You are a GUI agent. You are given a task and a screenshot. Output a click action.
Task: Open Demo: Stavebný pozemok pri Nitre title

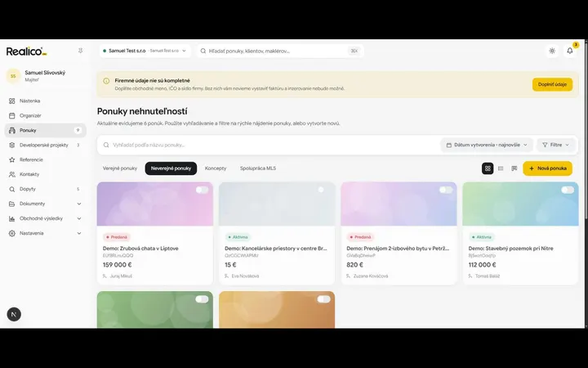click(x=510, y=249)
